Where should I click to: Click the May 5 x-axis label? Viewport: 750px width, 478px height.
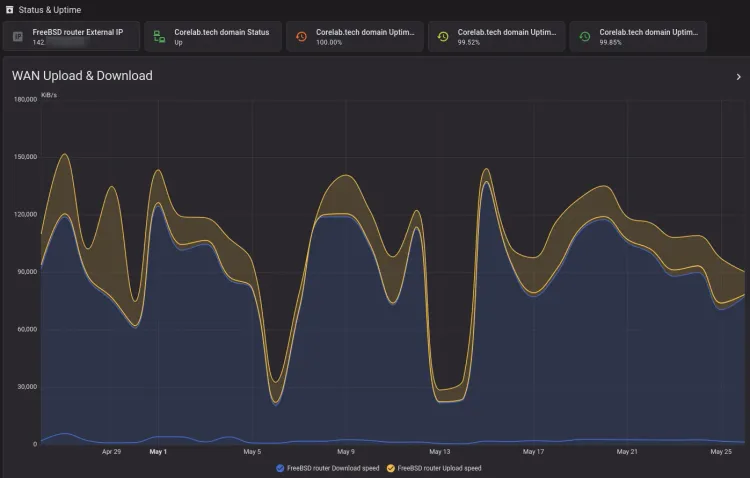pos(252,452)
